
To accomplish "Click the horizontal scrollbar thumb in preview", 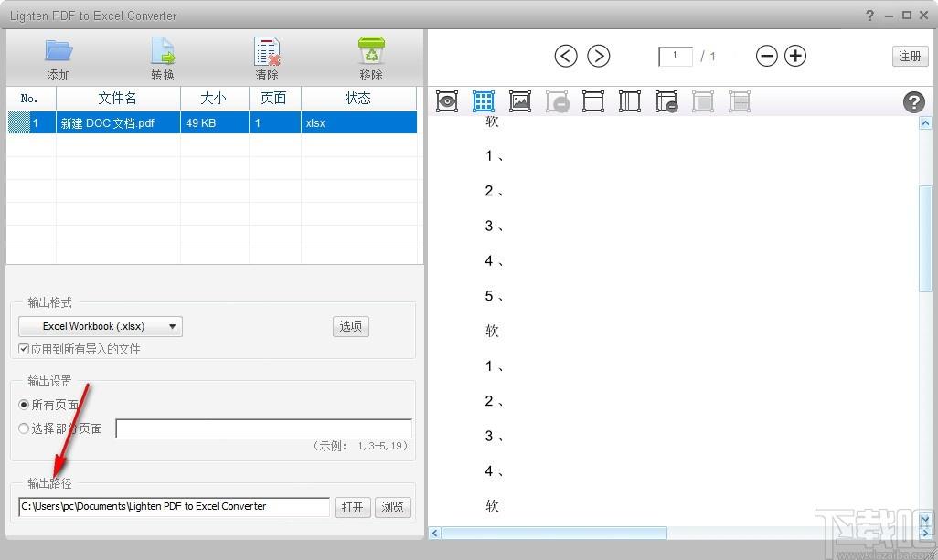I will (554, 533).
